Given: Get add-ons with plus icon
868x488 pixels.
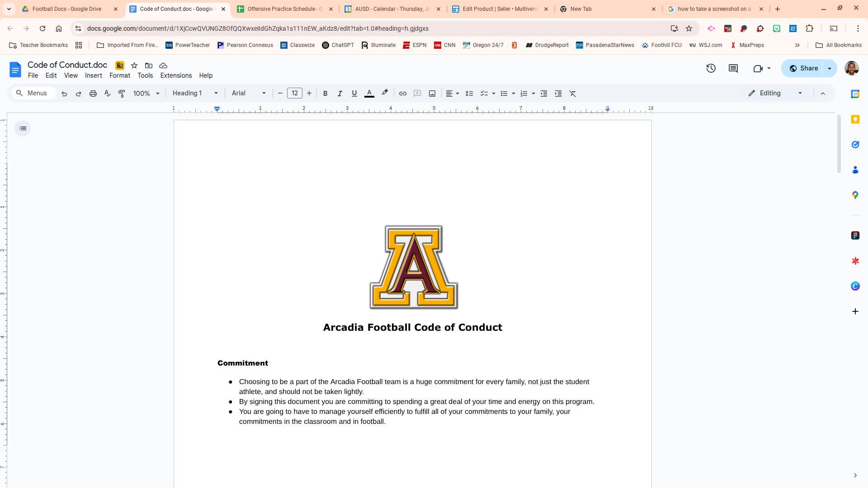Looking at the screenshot, I should pyautogui.click(x=855, y=311).
